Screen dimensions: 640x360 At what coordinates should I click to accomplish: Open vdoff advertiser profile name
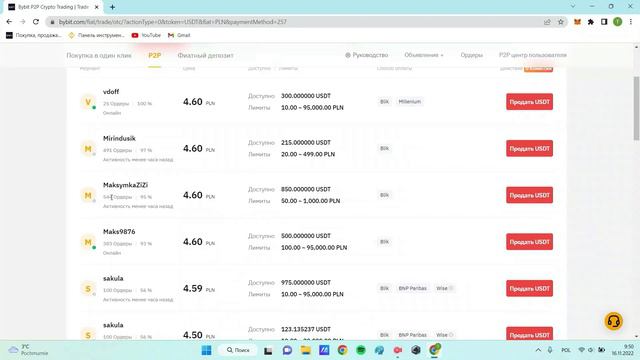[x=111, y=92]
